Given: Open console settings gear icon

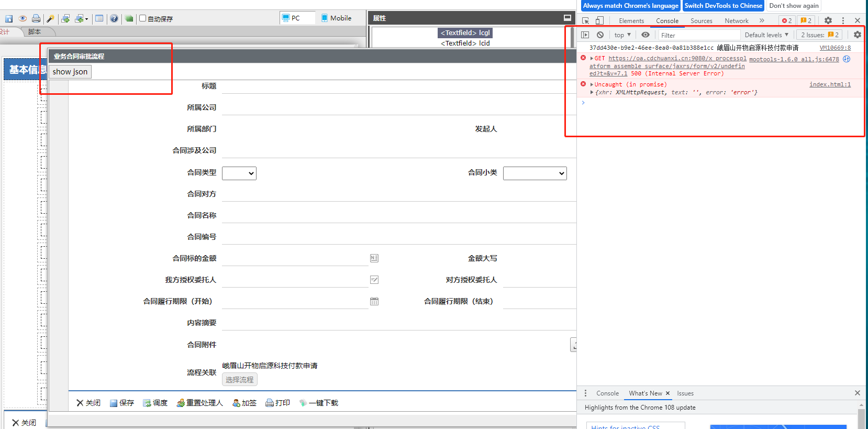Looking at the screenshot, I should [857, 35].
